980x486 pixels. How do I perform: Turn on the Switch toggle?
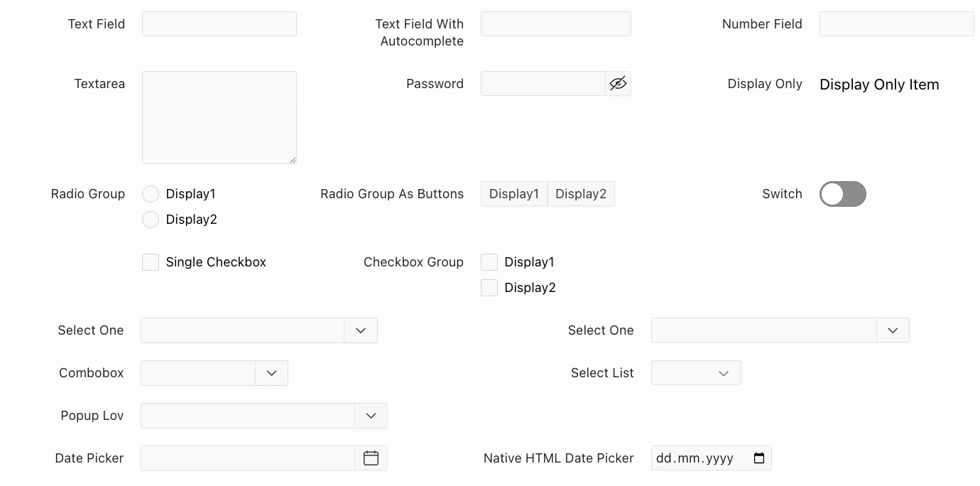(842, 194)
